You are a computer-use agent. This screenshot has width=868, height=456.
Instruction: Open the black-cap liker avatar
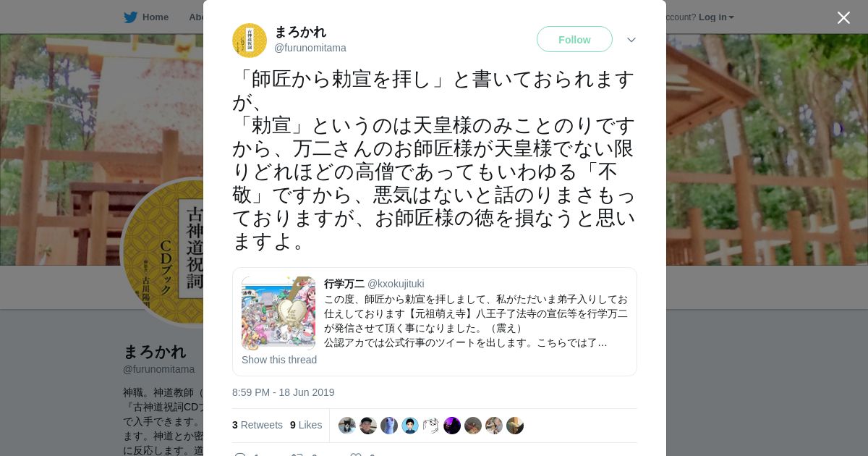368,426
